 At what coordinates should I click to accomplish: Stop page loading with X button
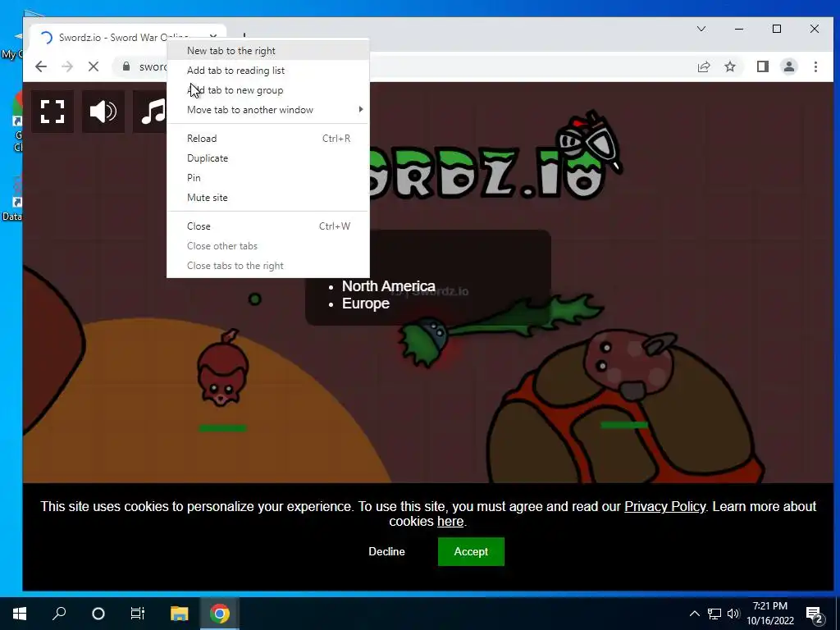94,66
